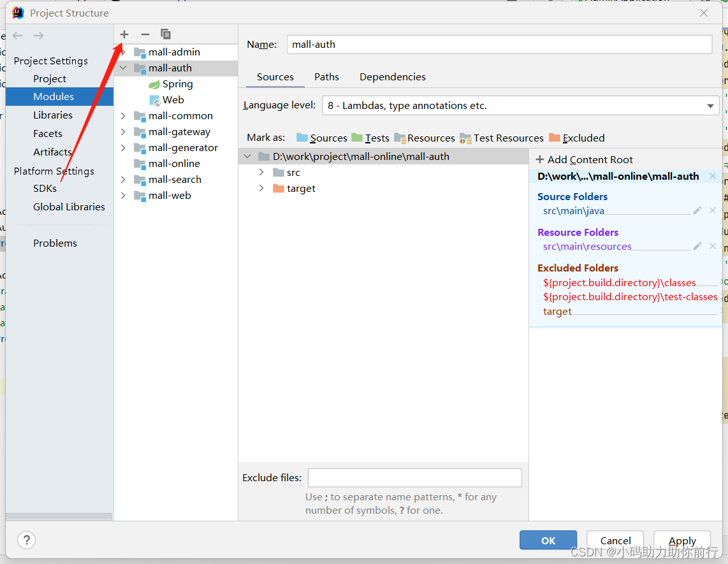The image size is (728, 564).
Task: Select excluded folder entry target
Action: click(557, 312)
